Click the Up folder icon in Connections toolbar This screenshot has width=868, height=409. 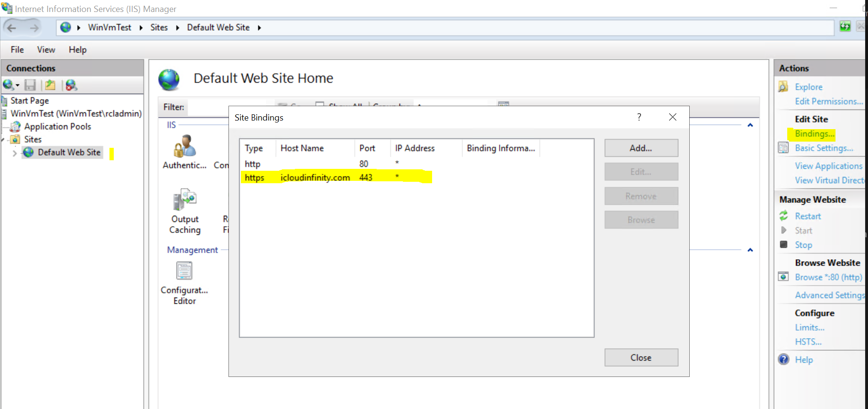pos(50,85)
